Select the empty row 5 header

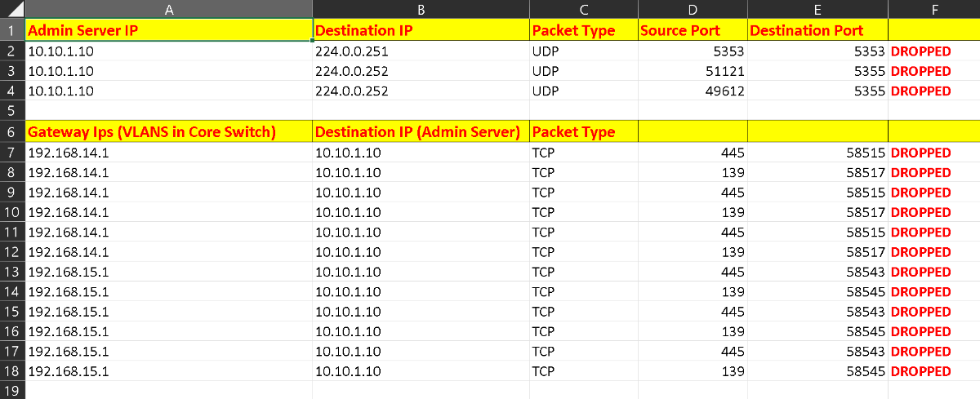pos(12,111)
